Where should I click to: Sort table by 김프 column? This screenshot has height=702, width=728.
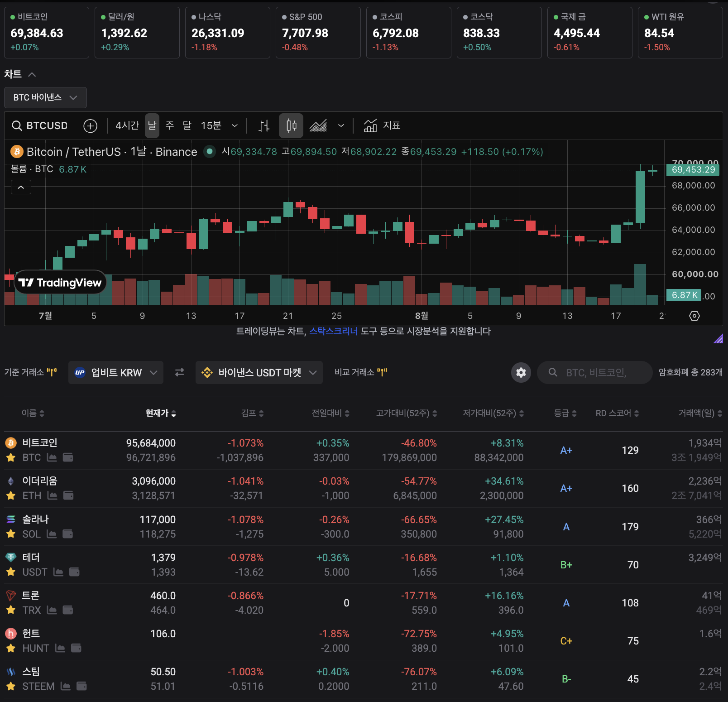point(252,413)
